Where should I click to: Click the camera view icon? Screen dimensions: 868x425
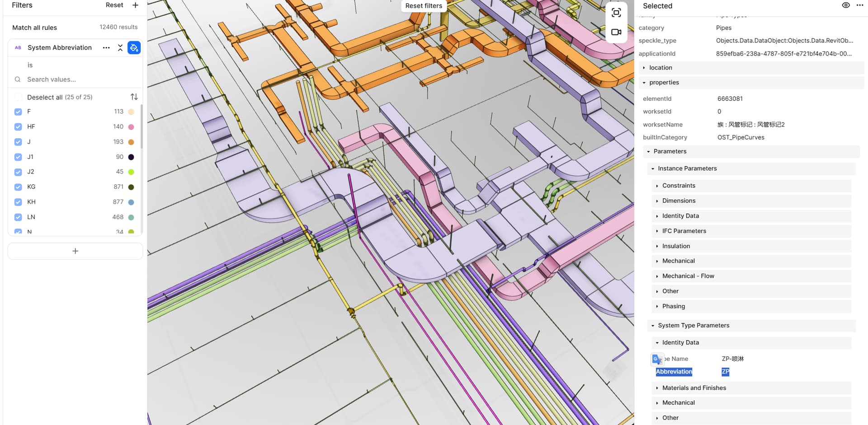tap(616, 32)
